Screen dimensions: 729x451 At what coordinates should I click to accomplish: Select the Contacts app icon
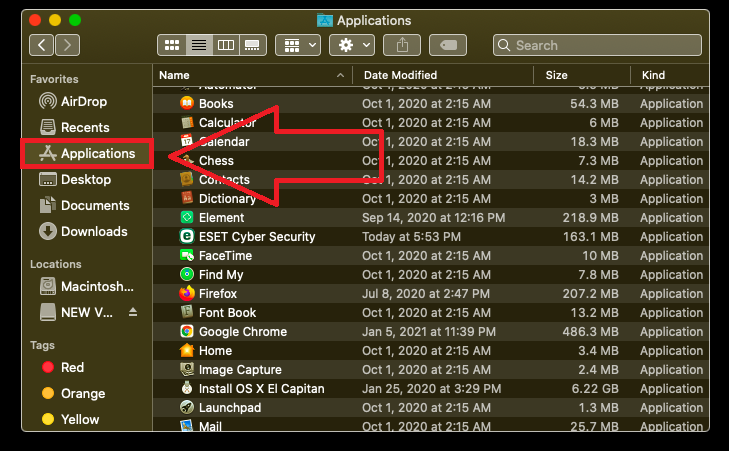(x=187, y=179)
